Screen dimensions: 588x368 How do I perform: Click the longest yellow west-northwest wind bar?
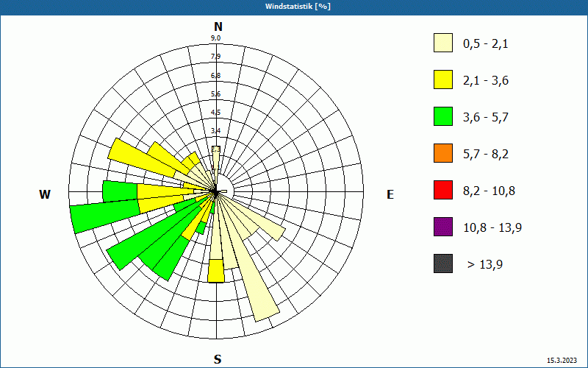click(x=142, y=158)
